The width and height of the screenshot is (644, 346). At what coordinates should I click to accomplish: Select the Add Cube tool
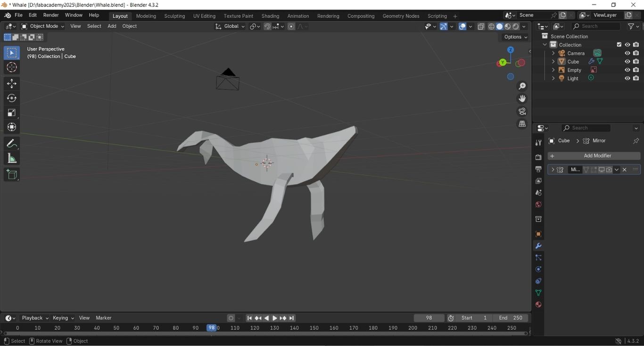click(12, 175)
